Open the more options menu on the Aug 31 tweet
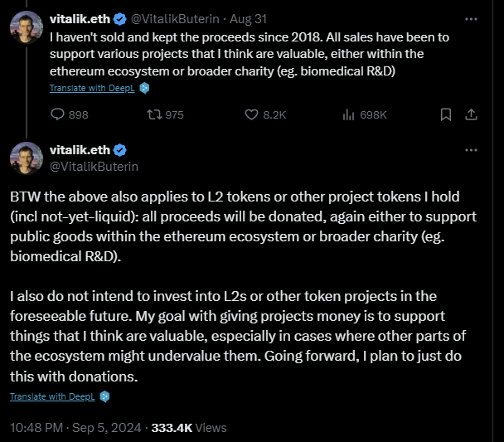Screen dimensions: 504x442 coord(471,19)
